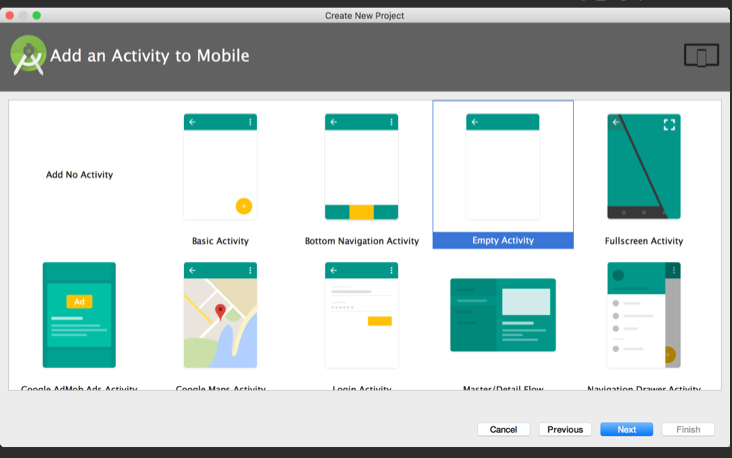Select the Bottom Navigation Activity thumbnail
The image size is (732, 458).
coord(361,166)
